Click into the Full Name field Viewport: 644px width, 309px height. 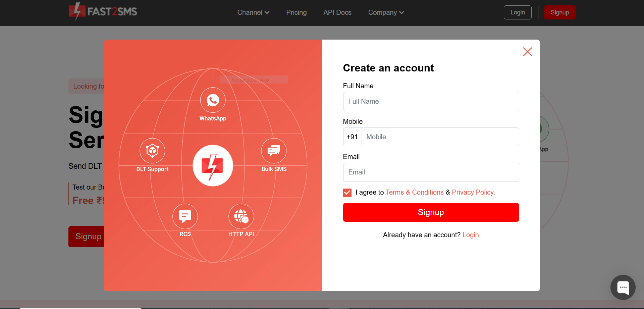tap(431, 101)
